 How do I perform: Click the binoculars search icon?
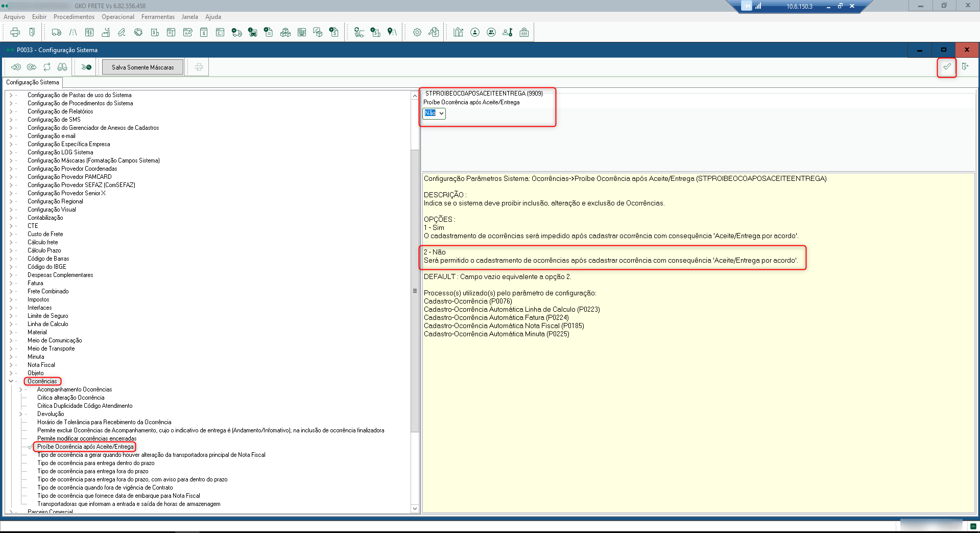coord(62,67)
